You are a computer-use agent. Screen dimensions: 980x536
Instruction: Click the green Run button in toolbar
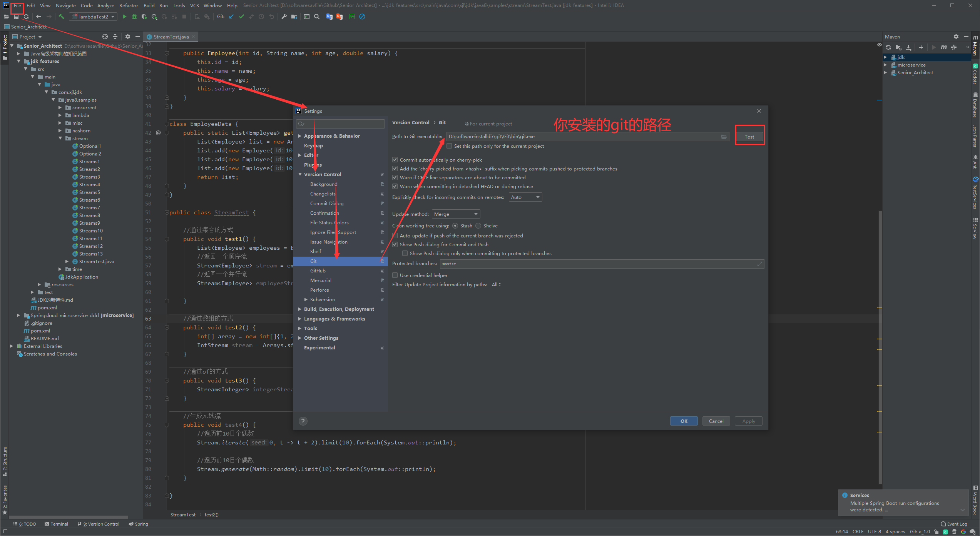124,17
